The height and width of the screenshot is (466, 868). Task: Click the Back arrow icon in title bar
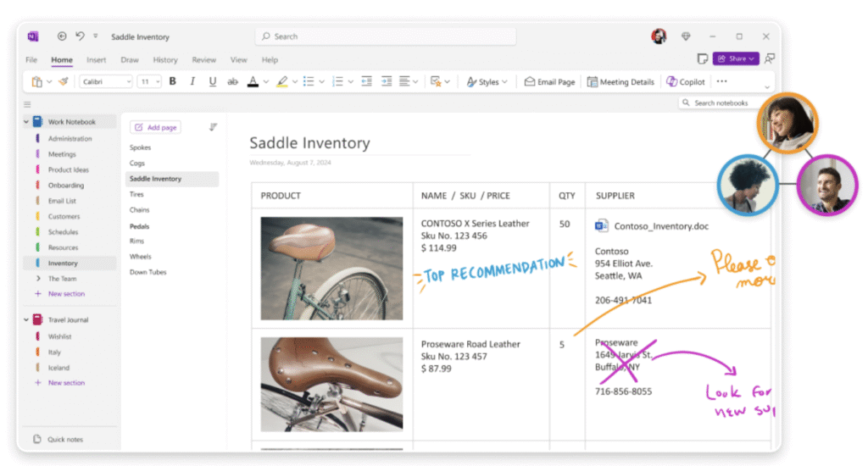pos(62,36)
